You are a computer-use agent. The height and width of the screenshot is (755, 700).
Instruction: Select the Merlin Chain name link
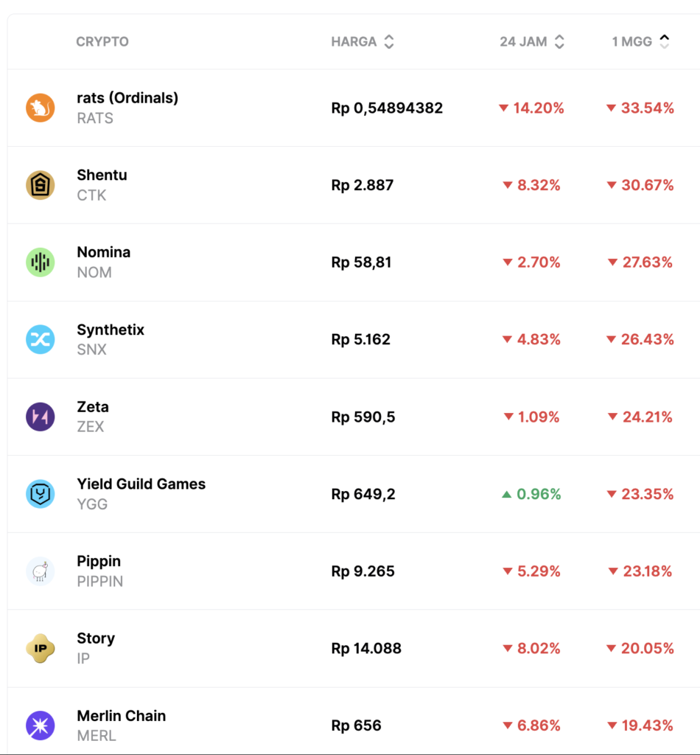(121, 716)
